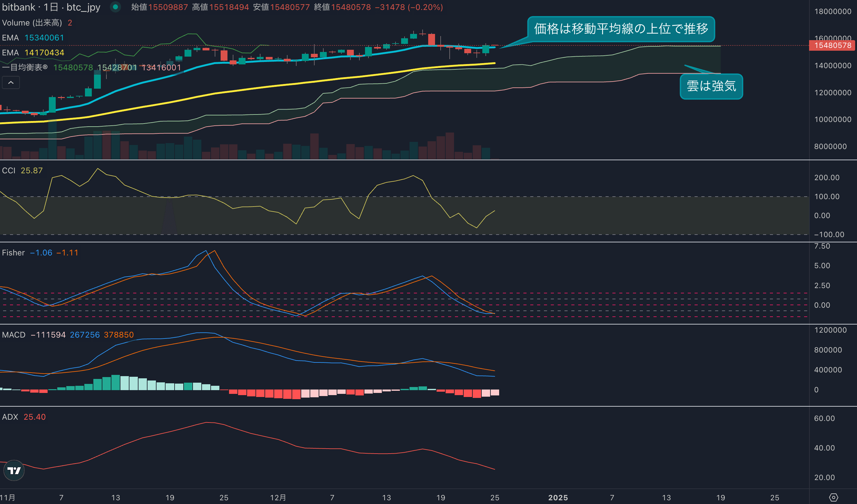Click the 終値 closing price value

tap(351, 7)
